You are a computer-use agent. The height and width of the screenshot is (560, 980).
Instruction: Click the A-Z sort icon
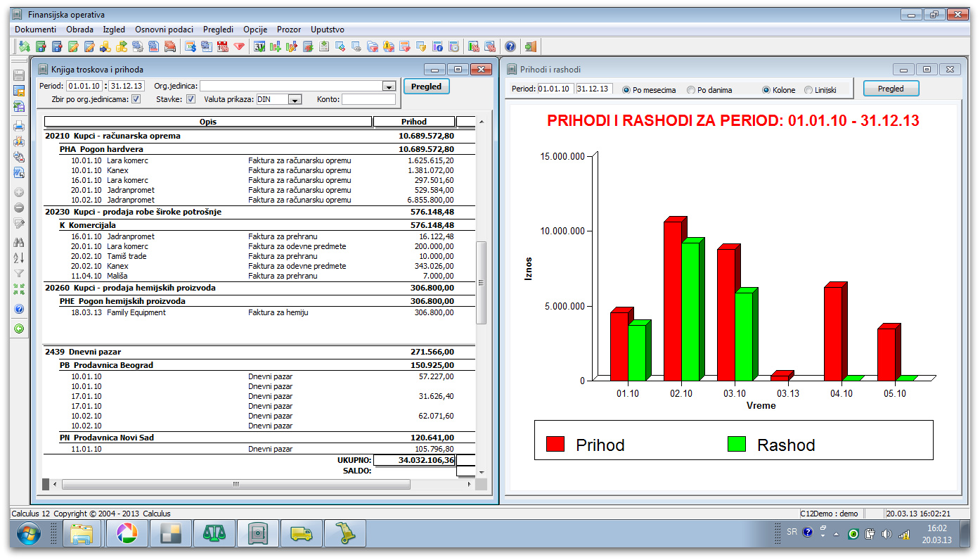19,257
